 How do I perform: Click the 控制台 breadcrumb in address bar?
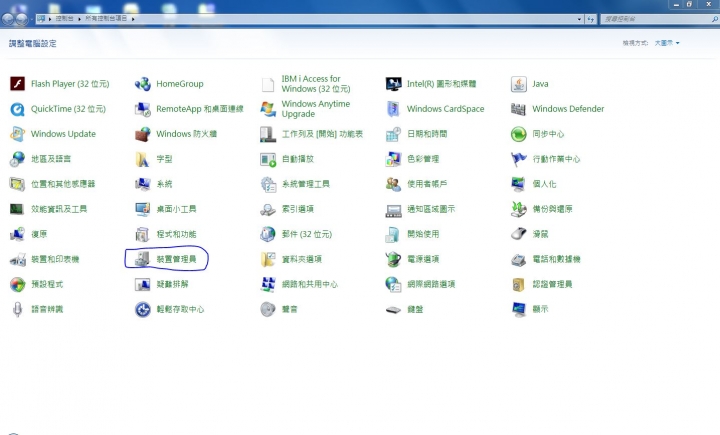pyautogui.click(x=64, y=19)
